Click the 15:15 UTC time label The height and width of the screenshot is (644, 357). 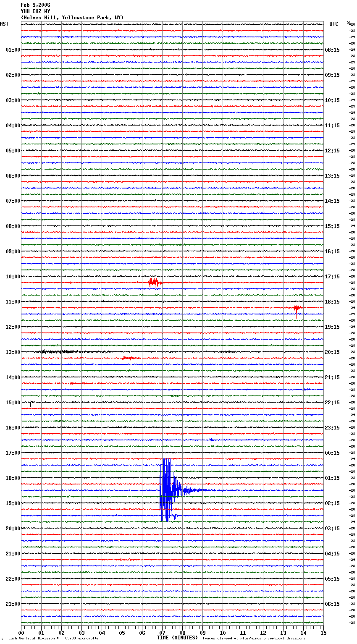pos(332,226)
